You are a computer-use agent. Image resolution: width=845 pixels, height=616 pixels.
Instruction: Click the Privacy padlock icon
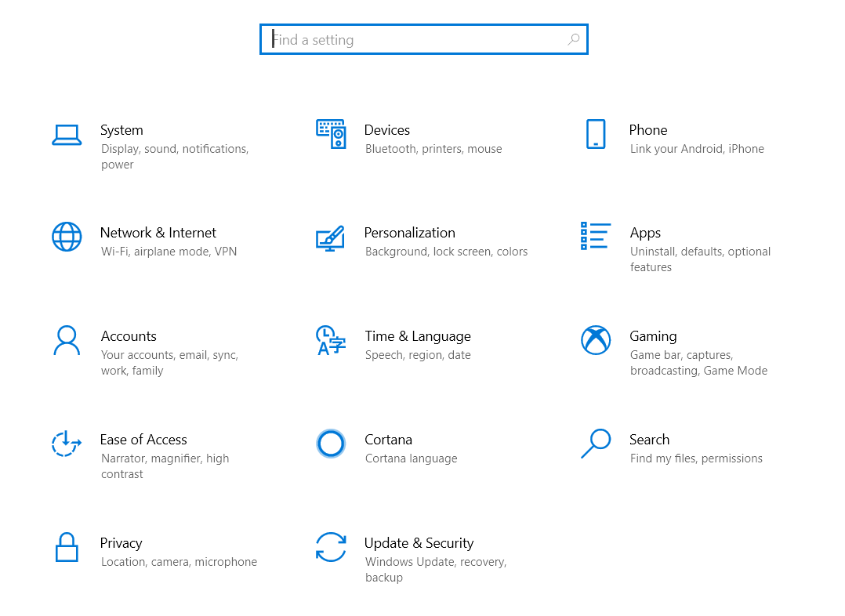(67, 547)
